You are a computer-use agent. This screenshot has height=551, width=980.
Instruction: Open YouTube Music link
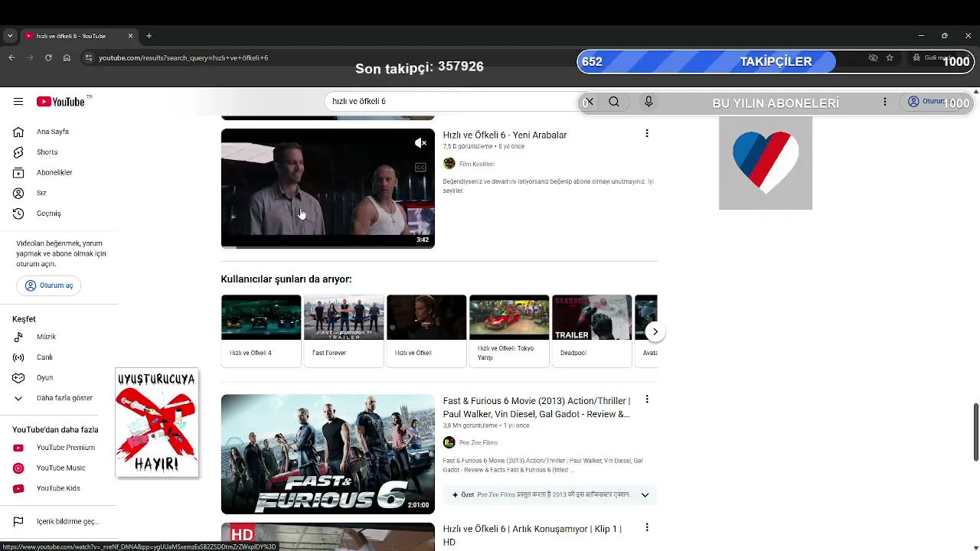click(x=60, y=468)
